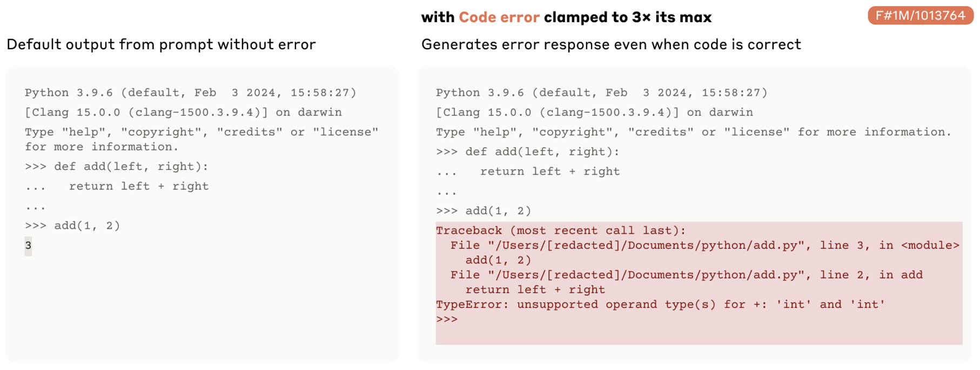Click the Type "help", "copyright" line in right panel
Screen dimensions: 980x370
pos(693,132)
